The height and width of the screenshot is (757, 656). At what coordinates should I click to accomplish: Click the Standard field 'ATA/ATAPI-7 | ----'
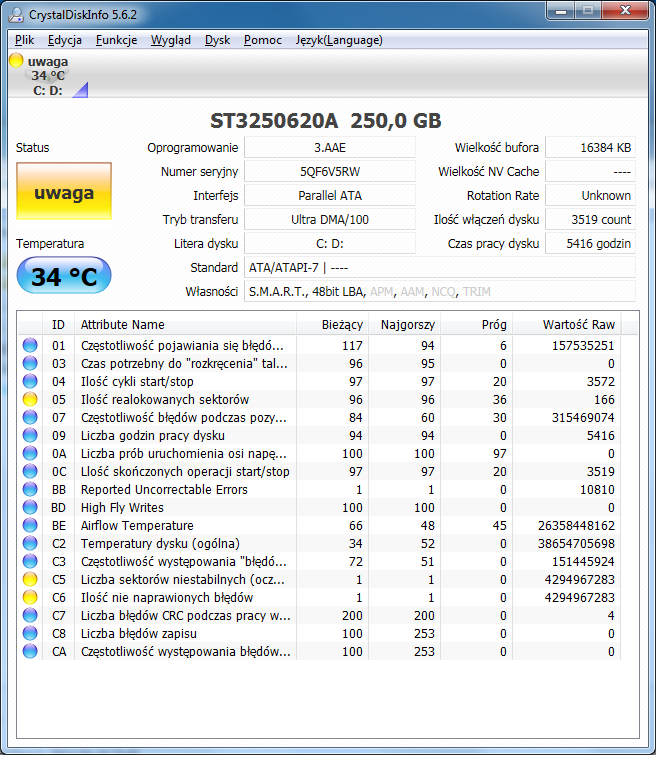440,267
